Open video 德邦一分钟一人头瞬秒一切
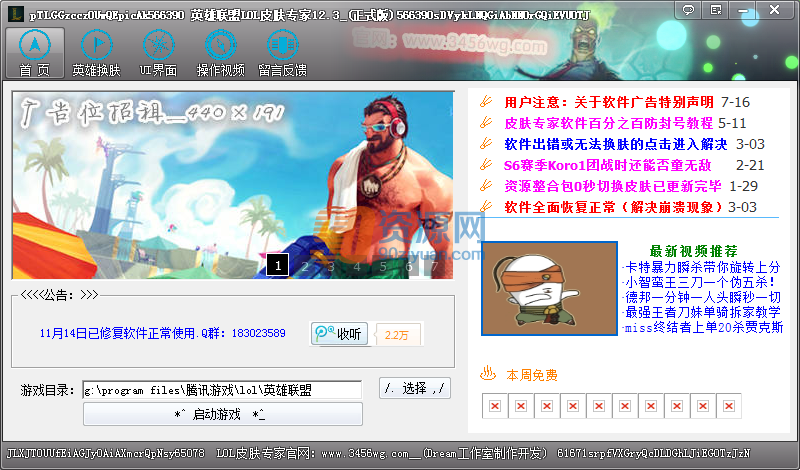The height and width of the screenshot is (470, 800). pos(703,297)
